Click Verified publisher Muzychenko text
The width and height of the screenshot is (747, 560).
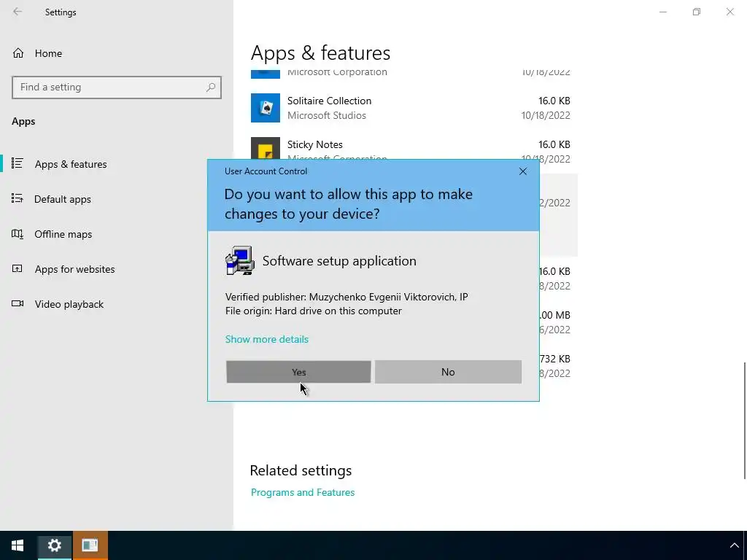click(x=347, y=297)
